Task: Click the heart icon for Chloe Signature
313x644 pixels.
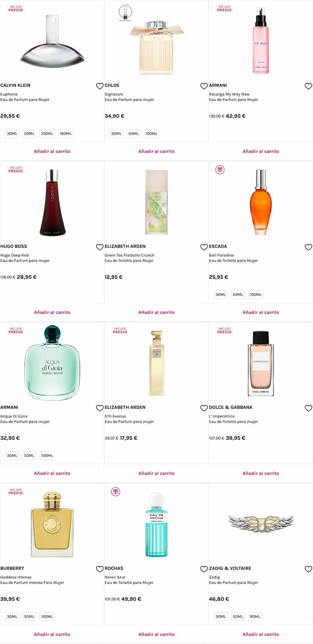Action: coord(204,86)
